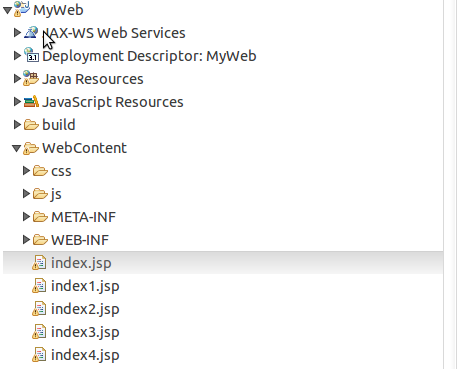
Task: Select index4.jsp file label
Action: pyautogui.click(x=85, y=355)
